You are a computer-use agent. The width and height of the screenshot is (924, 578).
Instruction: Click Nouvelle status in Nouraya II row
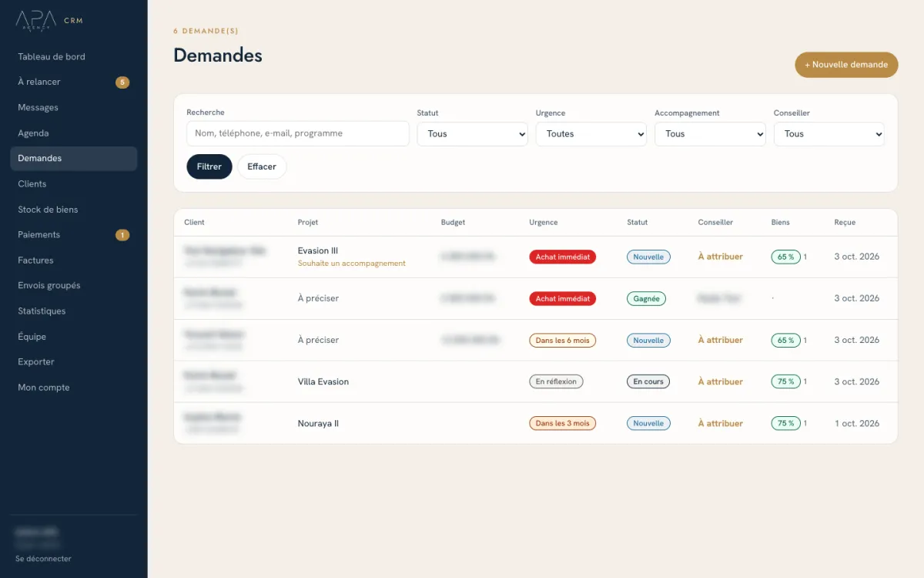tap(648, 423)
